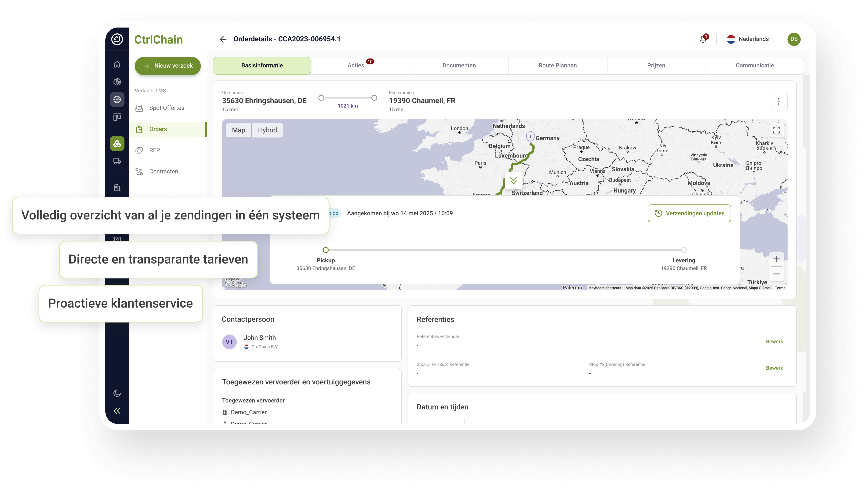Viewport: 868px width, 492px height.
Task: Click the Pickup stop marker on timeline
Action: pyautogui.click(x=326, y=250)
